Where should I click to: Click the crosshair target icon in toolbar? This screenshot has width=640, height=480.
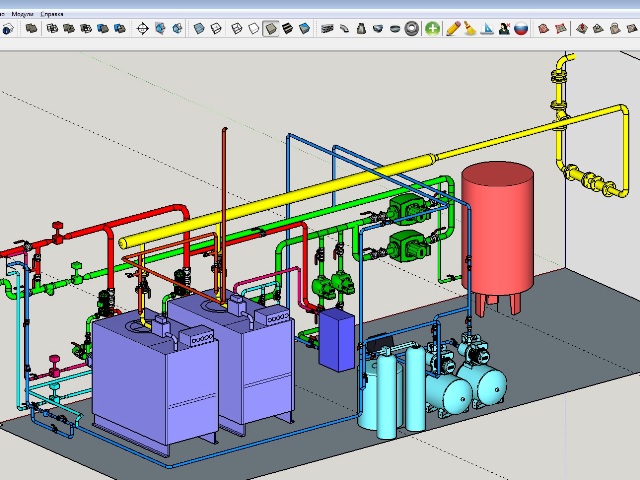(142, 29)
